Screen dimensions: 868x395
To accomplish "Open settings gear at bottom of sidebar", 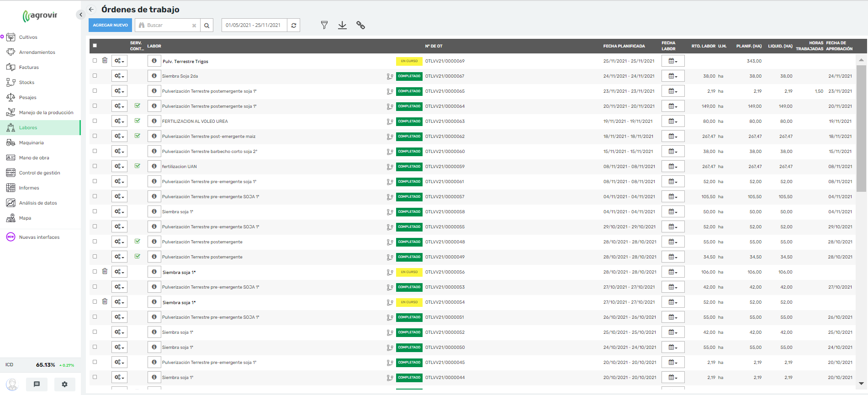I will click(x=64, y=384).
